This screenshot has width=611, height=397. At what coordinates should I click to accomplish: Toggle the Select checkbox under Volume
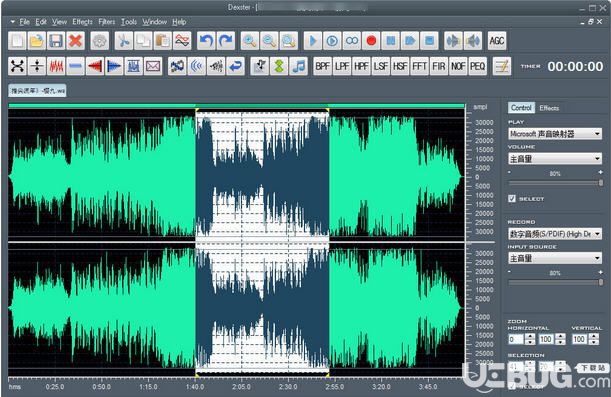coord(512,199)
